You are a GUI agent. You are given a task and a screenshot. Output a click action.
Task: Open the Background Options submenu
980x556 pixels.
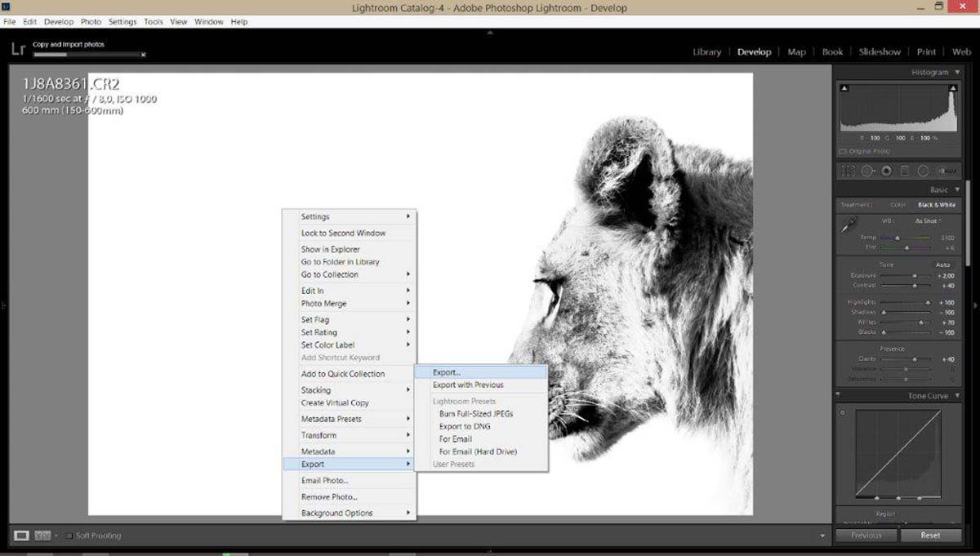point(350,513)
